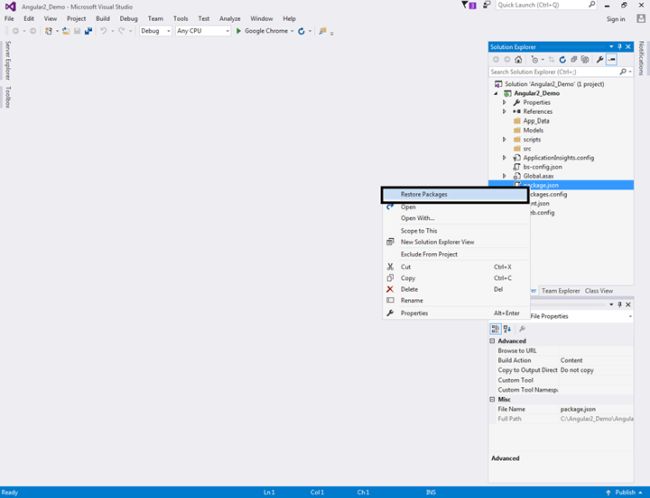The height and width of the screenshot is (498, 650).
Task: Select Delete in the context menu
Action: pos(456,289)
